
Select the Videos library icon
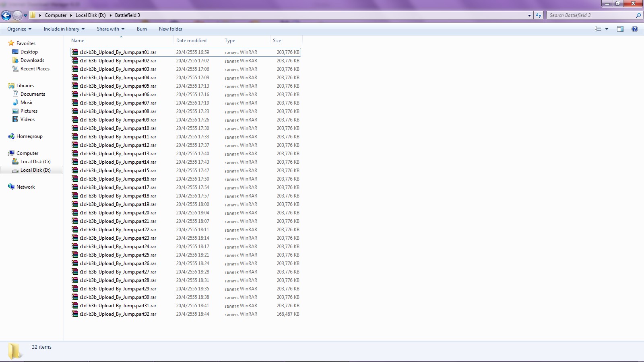pyautogui.click(x=15, y=119)
